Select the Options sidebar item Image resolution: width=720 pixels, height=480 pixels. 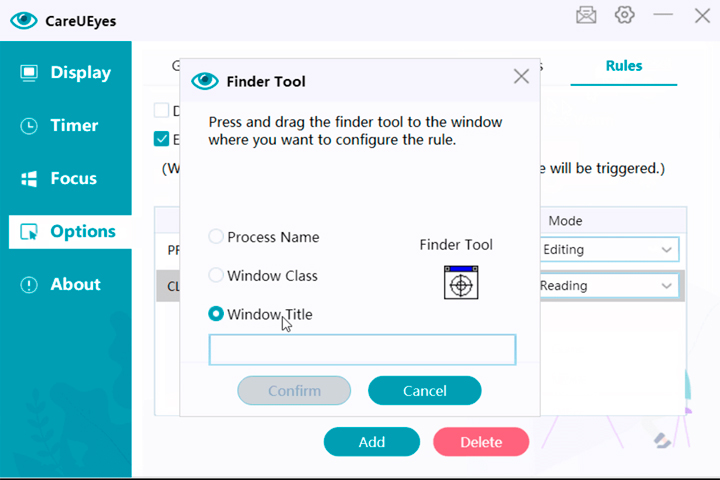click(x=70, y=232)
